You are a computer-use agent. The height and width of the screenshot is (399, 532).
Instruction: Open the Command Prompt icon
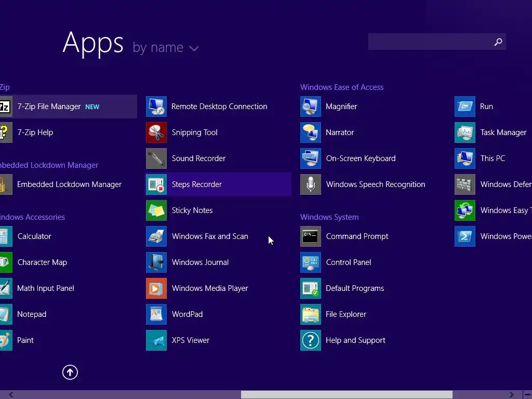click(311, 236)
